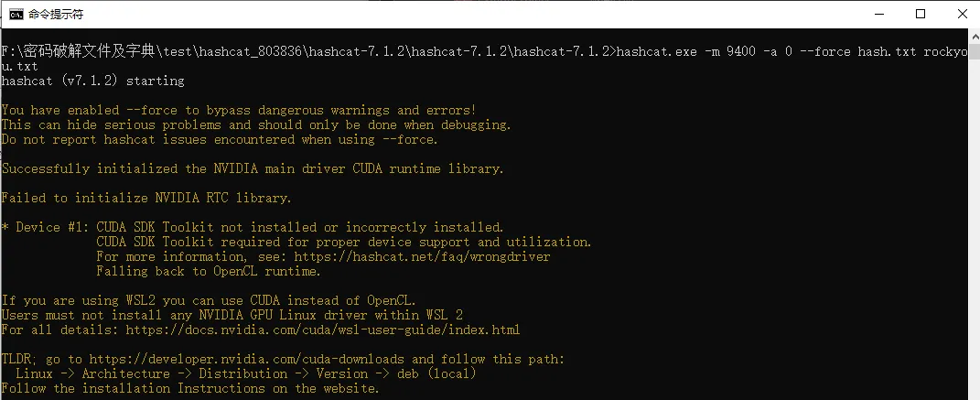Open the Command Prompt system menu icon
980x400 pixels.
pyautogui.click(x=16, y=15)
